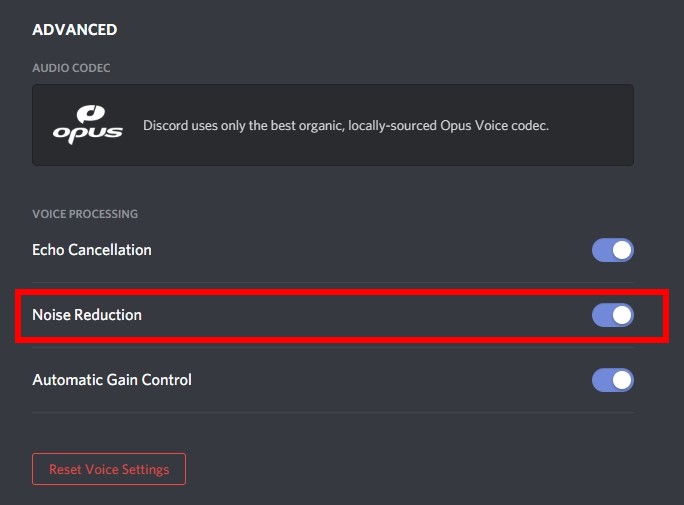Toggle Automatic Gain Control off
The image size is (684, 505).
[x=612, y=380]
